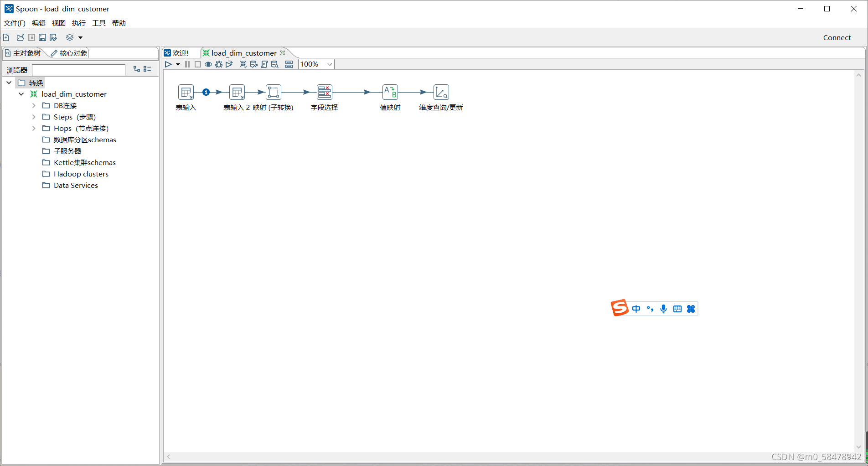
Task: Select Data Services tree item
Action: pos(76,185)
